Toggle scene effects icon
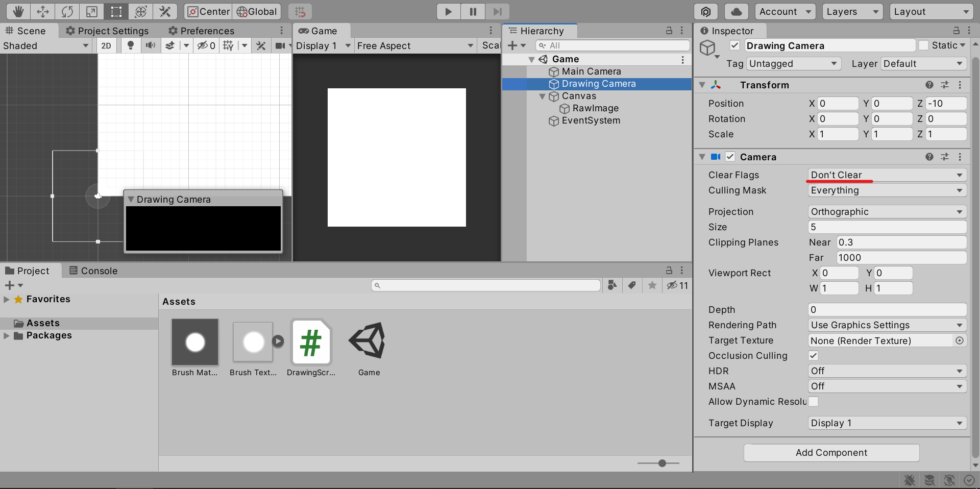 tap(170, 45)
